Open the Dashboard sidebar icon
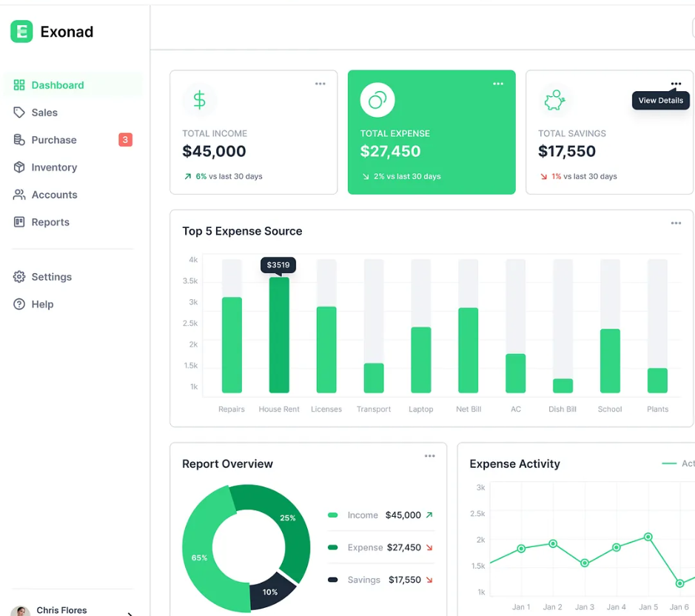Viewport: 695px width, 616px height. 19,84
